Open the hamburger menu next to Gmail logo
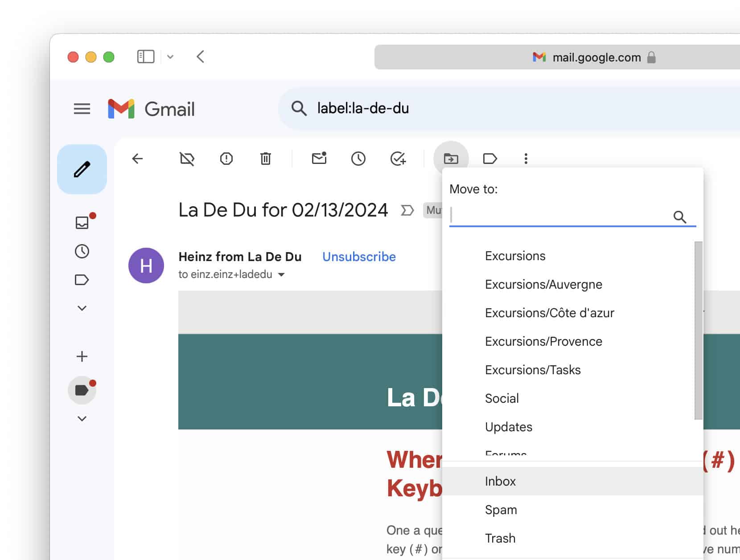This screenshot has height=560, width=740. click(82, 109)
